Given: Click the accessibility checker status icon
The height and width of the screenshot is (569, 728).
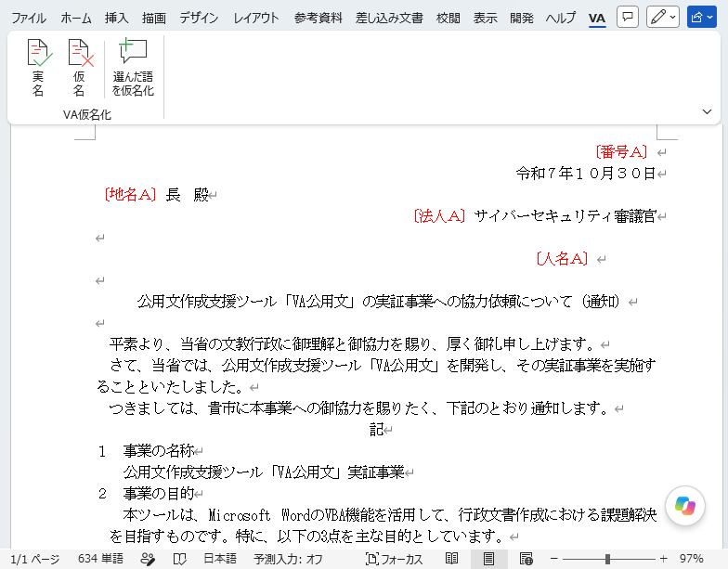Looking at the screenshot, I should 148,559.
